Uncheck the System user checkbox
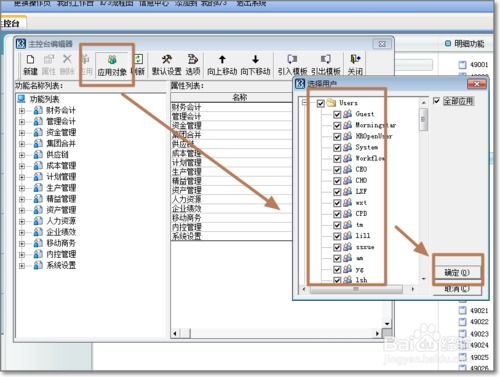This screenshot has width=500, height=377. tap(337, 148)
